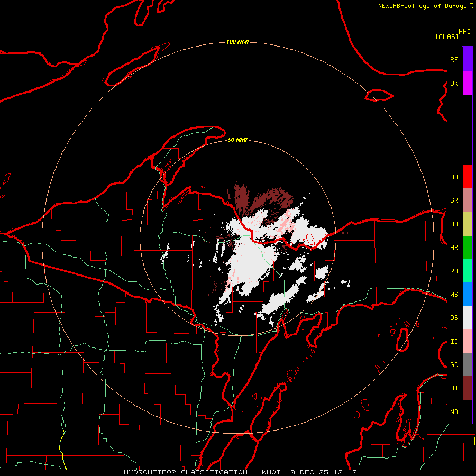
Task: Click the "HA" legend label
Action: pos(454,177)
